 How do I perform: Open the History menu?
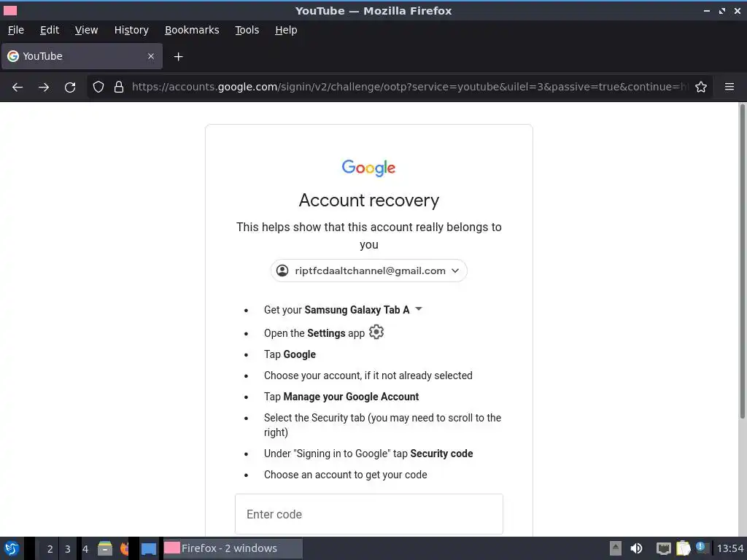click(131, 30)
